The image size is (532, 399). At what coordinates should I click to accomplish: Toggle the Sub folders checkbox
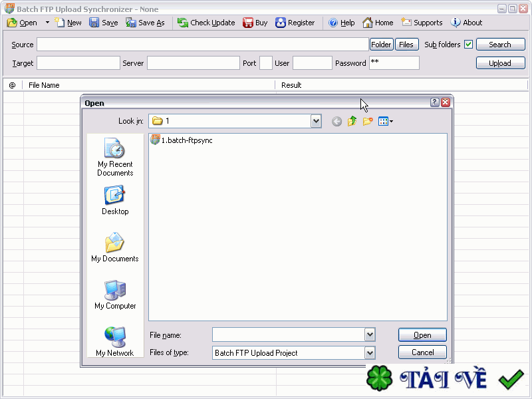[469, 45]
